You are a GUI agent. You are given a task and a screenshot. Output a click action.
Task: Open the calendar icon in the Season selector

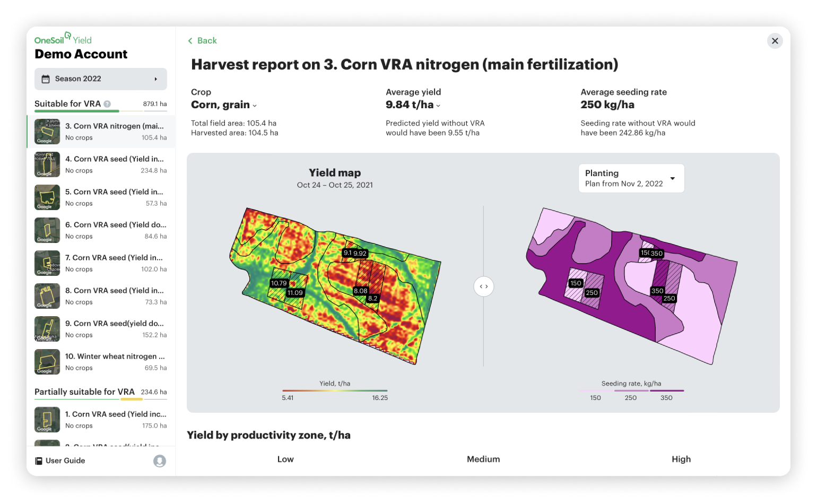46,79
